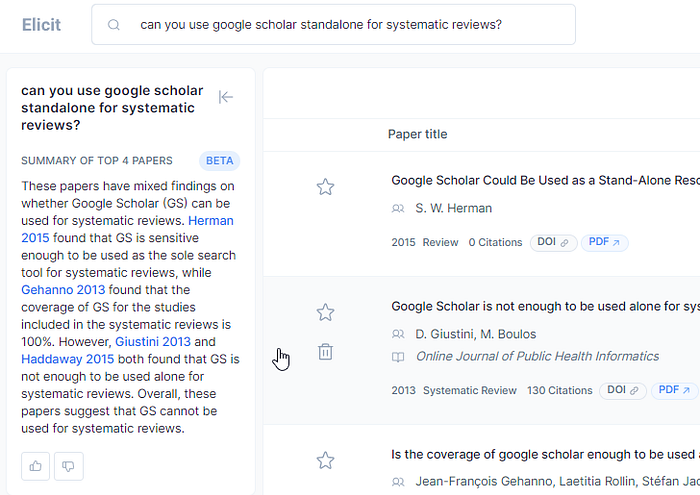Star the Gehanno coverage paper
The height and width of the screenshot is (495, 700).
pos(325,460)
